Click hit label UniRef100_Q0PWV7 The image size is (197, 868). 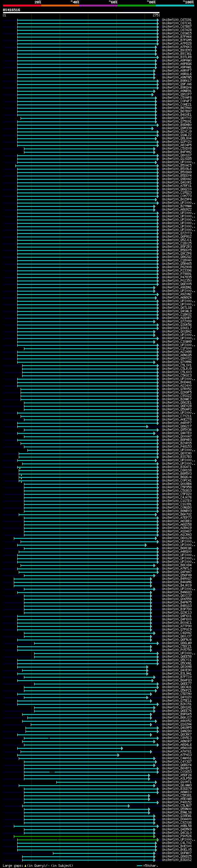pyautogui.click(x=176, y=853)
